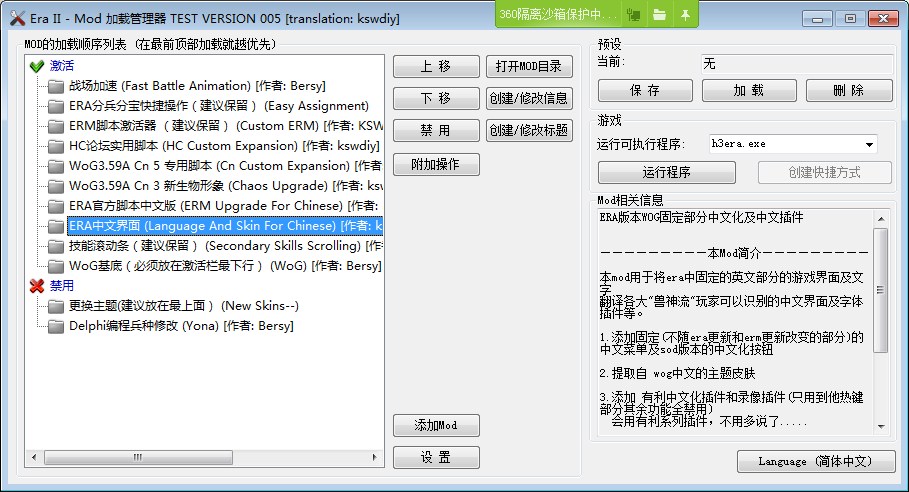Click the folder icon of 战场加速 mod
This screenshot has height=492, width=909.
(x=56, y=86)
